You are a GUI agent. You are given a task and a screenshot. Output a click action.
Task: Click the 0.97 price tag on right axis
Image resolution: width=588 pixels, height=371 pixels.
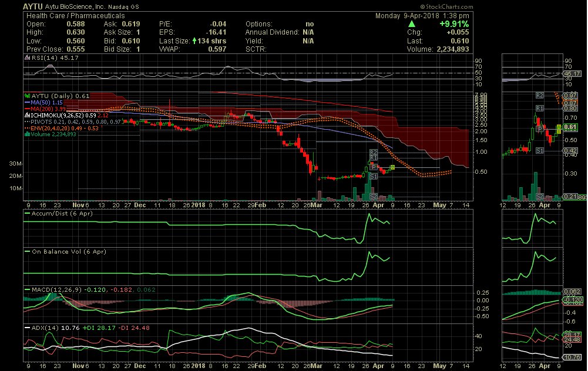tap(570, 96)
